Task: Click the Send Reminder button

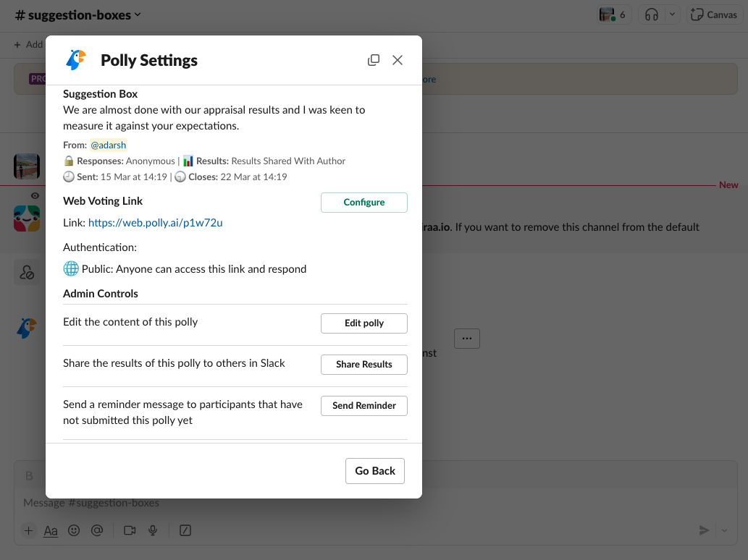Action: click(x=364, y=406)
